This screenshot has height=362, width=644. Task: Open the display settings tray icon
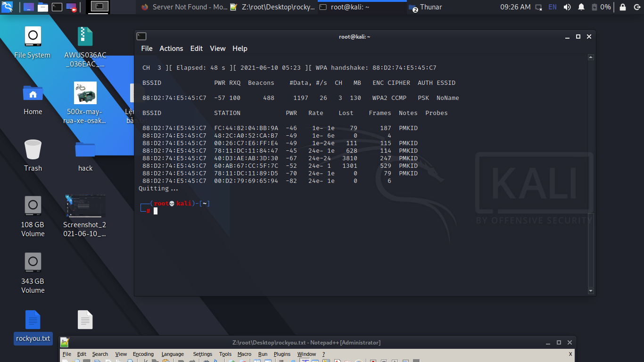pyautogui.click(x=539, y=7)
